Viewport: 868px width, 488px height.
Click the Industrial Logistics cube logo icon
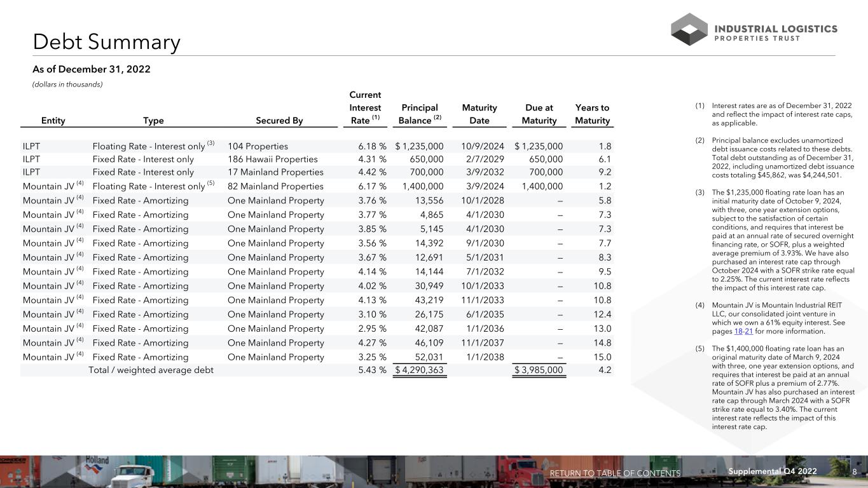pos(689,29)
